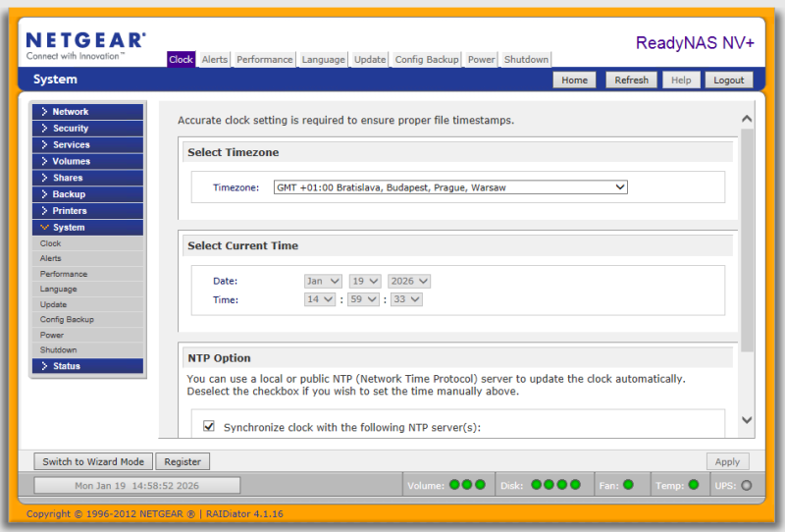This screenshot has width=785, height=532.
Task: Open the minutes dropdown showing 59
Action: pos(363,299)
